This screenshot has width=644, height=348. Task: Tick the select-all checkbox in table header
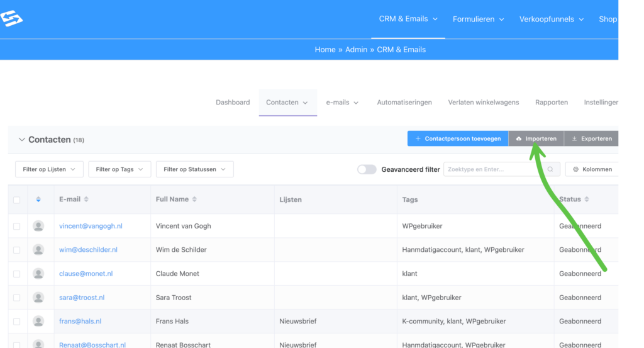coord(17,200)
